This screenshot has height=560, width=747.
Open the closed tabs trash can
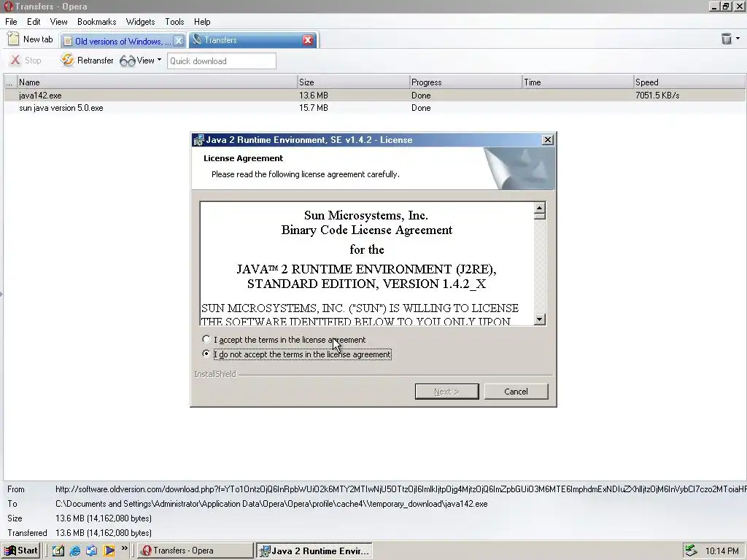click(x=726, y=39)
